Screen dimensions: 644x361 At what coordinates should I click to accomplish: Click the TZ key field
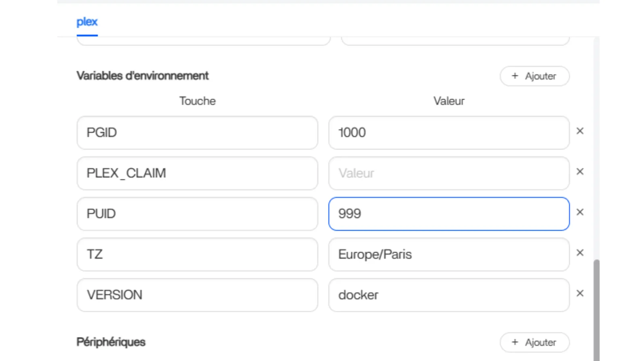click(197, 255)
